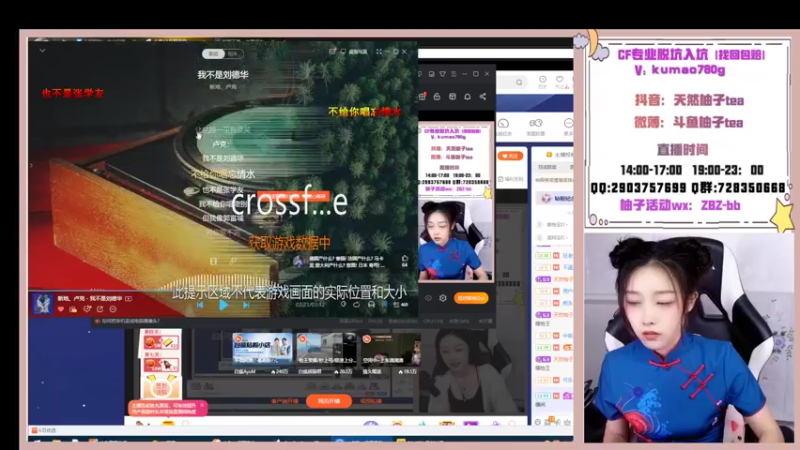Click the search magnifier in the browser page
The image size is (800, 450).
[519, 82]
